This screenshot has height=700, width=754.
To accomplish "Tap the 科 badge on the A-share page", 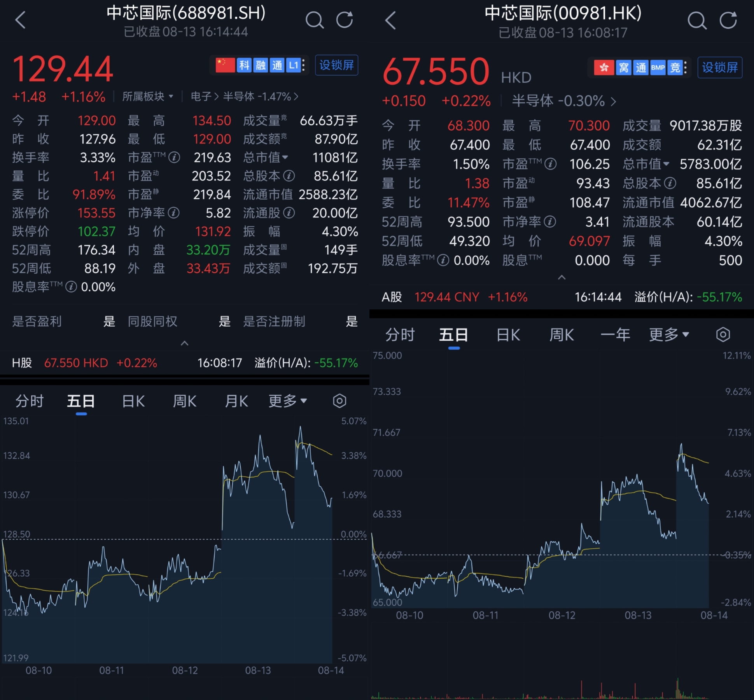I will [244, 65].
